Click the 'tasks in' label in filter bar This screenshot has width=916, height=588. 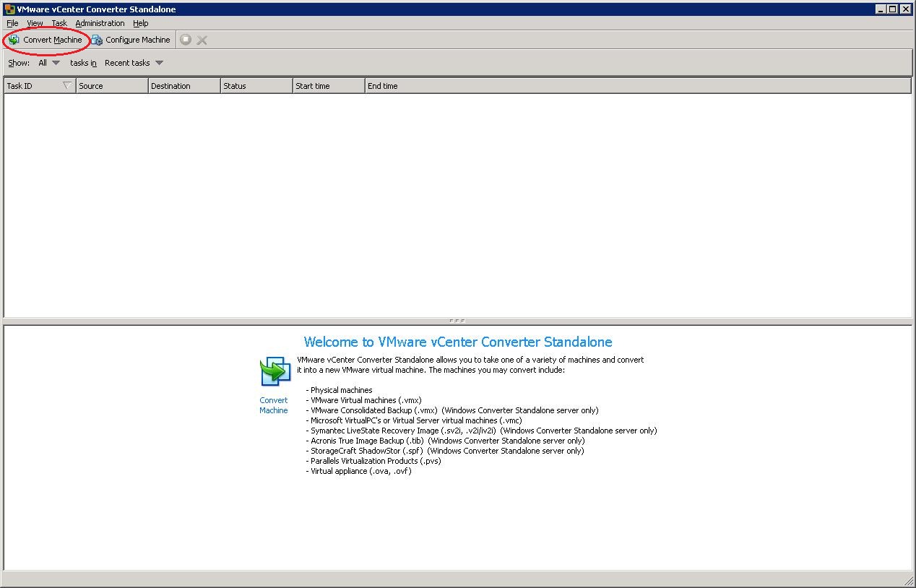click(x=83, y=63)
